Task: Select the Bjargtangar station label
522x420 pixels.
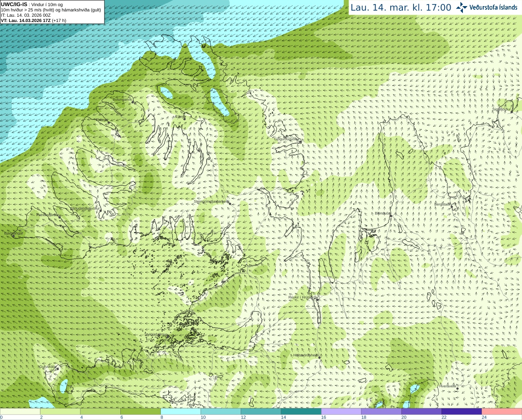Action: [x=13, y=233]
